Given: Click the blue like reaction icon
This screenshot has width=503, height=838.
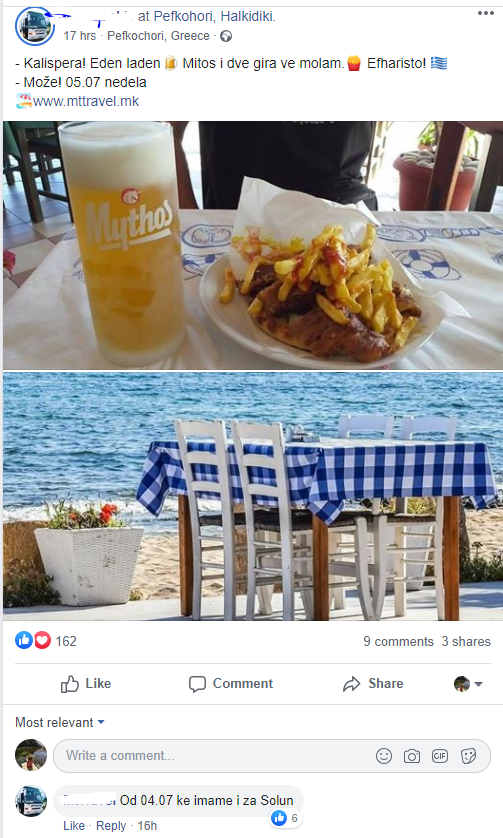Looking at the screenshot, I should [x=24, y=640].
